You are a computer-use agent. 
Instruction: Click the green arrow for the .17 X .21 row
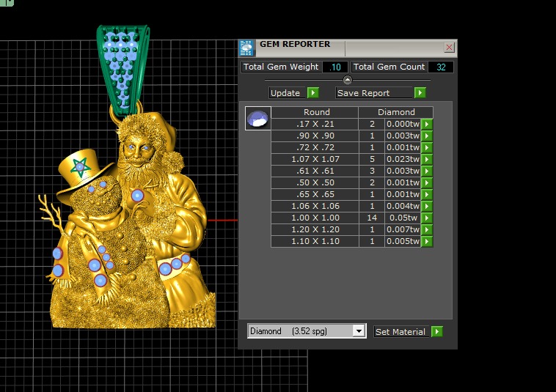tap(427, 124)
